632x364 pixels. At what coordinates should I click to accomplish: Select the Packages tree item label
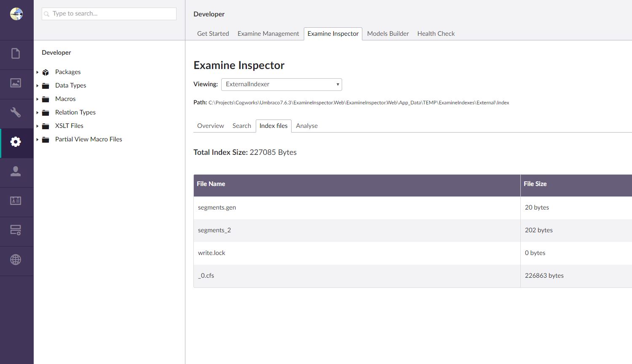68,72
